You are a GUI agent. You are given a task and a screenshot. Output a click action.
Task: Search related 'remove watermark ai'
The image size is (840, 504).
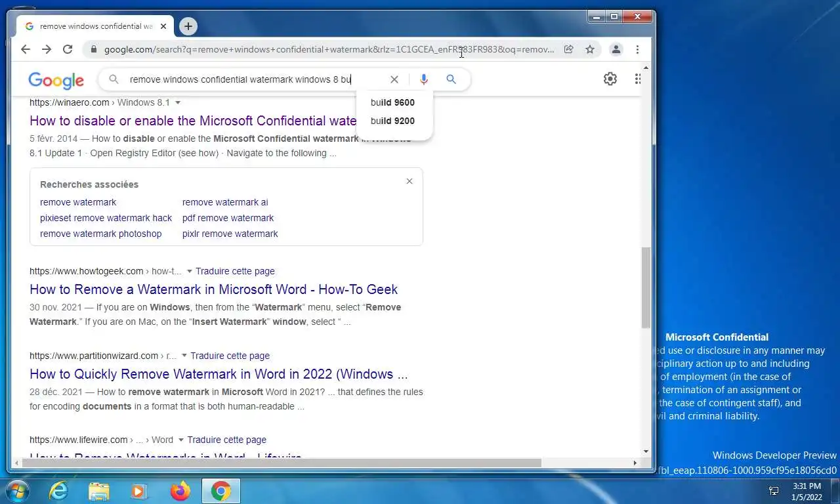(225, 202)
